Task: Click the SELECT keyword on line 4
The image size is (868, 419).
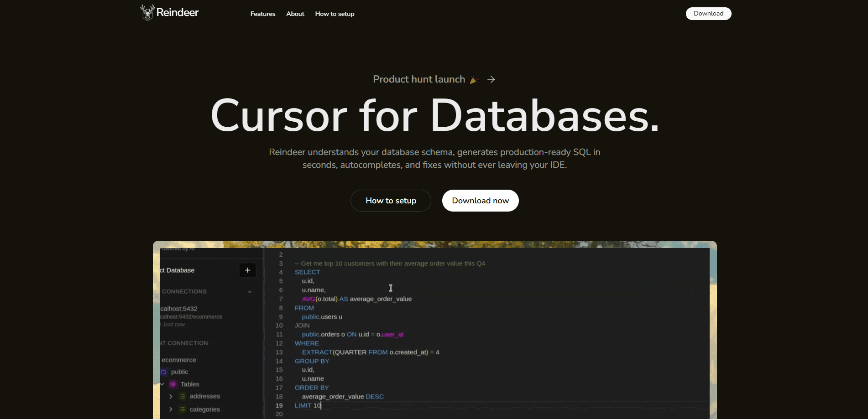Action: pyautogui.click(x=307, y=272)
